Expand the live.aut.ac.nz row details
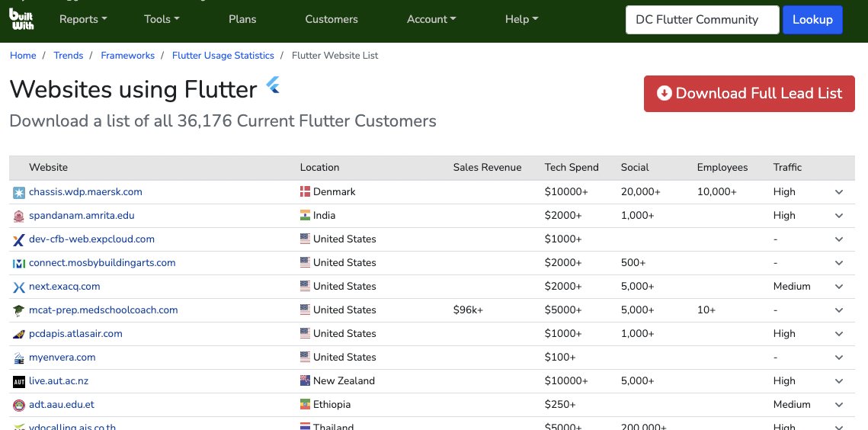Image resolution: width=868 pixels, height=430 pixels. [x=839, y=381]
